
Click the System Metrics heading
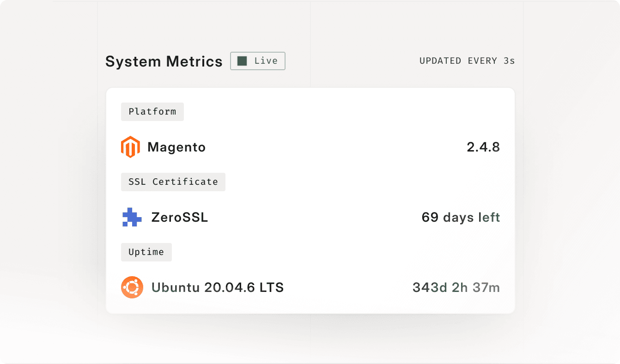click(x=164, y=61)
